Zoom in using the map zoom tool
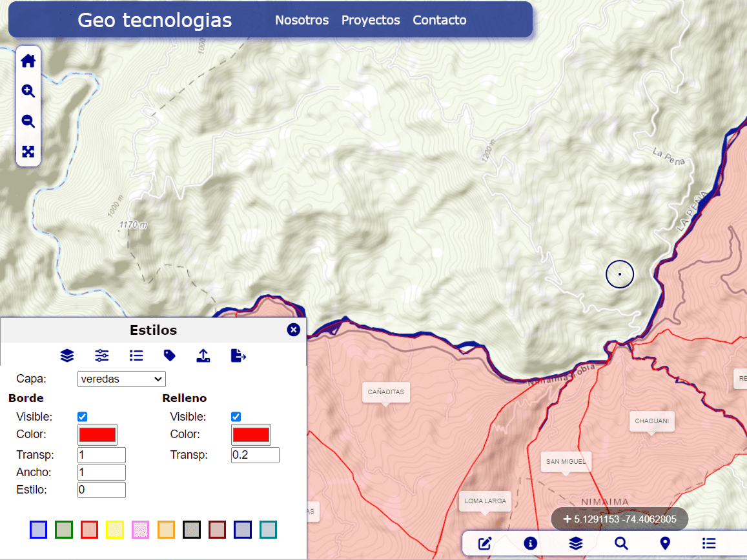747x560 pixels. click(x=28, y=91)
